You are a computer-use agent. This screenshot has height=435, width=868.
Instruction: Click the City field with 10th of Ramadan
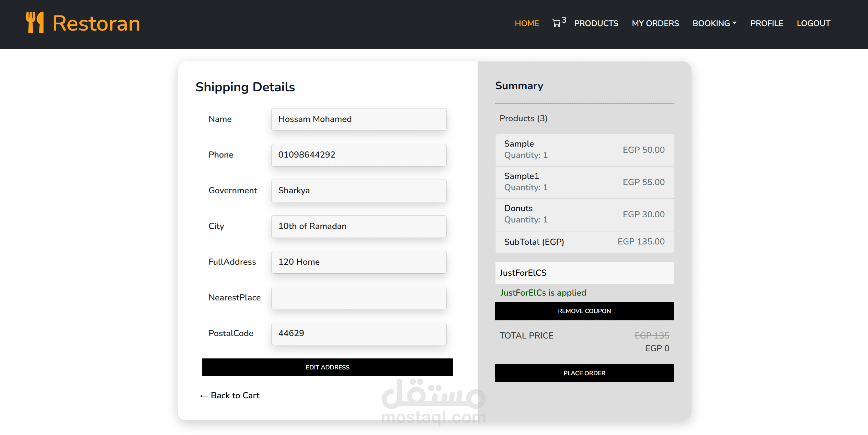click(x=358, y=226)
